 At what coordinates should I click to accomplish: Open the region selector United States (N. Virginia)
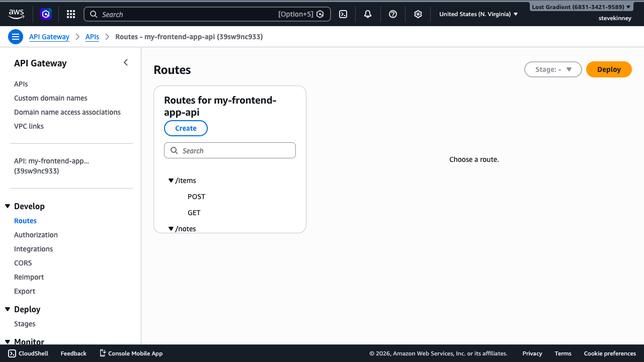coord(478,14)
